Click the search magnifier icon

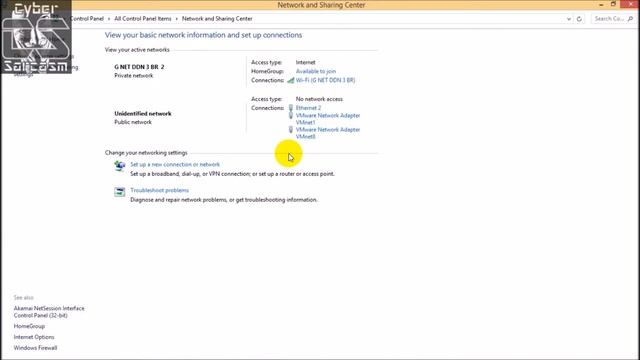tap(630, 19)
